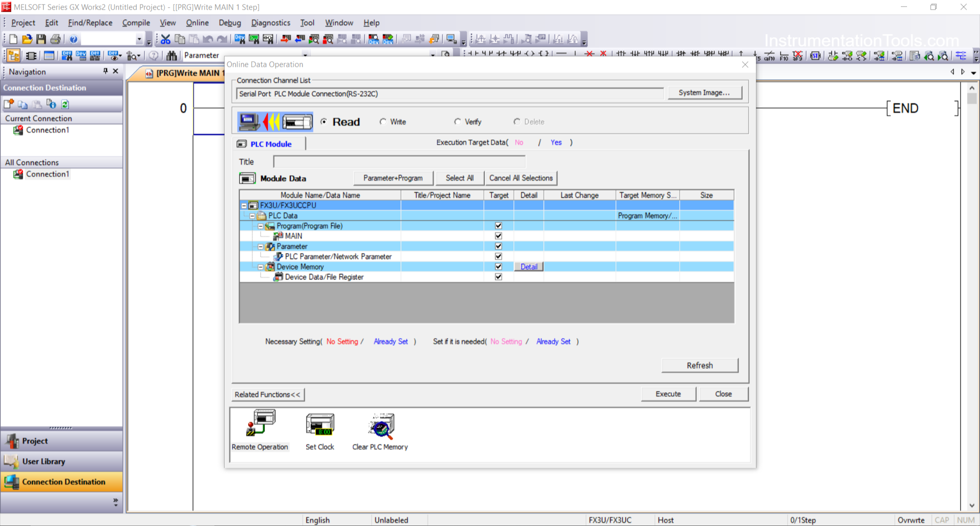Click the Cut scissors icon
Image resolution: width=980 pixels, height=526 pixels.
point(165,39)
